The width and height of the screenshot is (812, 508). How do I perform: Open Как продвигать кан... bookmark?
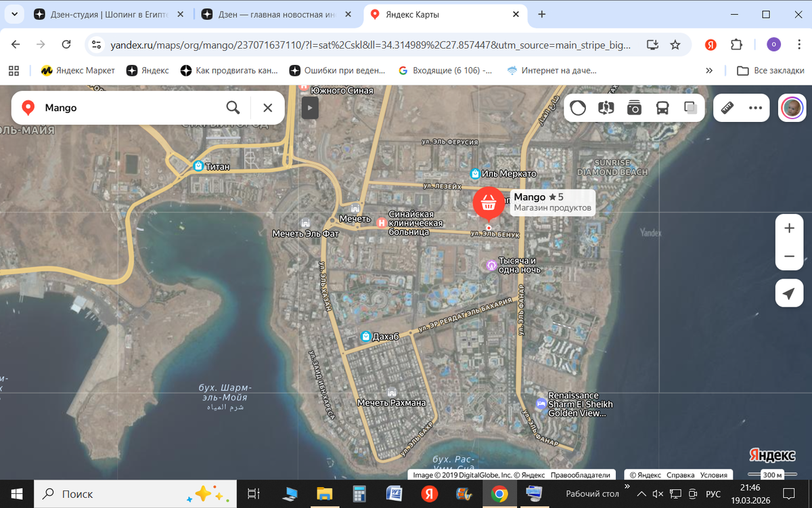click(x=230, y=70)
